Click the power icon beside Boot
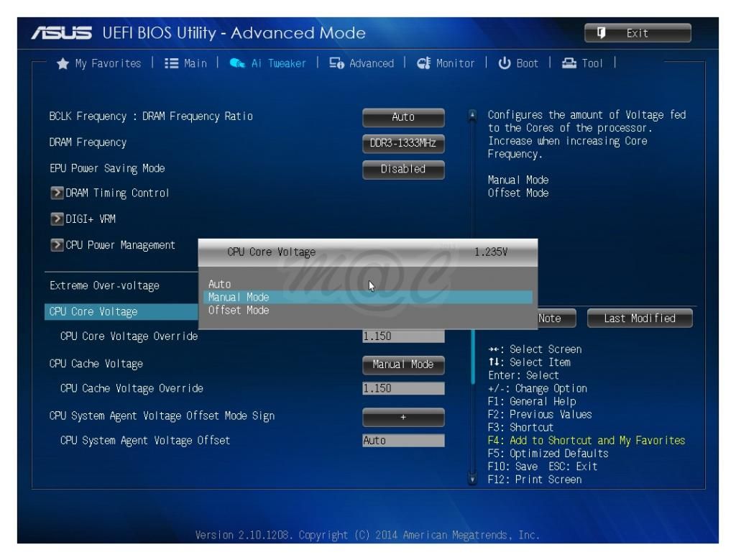736x560 pixels. (x=504, y=63)
